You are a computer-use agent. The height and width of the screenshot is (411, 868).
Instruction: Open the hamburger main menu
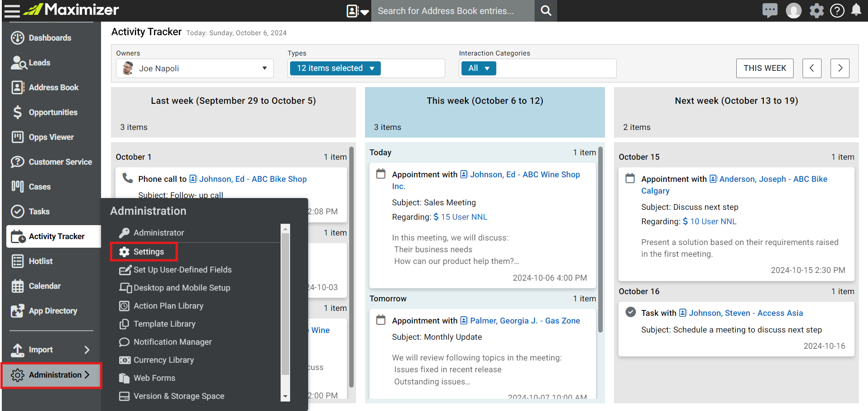[12, 10]
